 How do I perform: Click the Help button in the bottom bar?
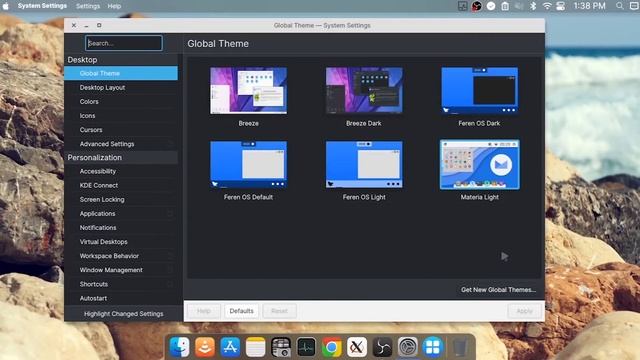coord(204,311)
